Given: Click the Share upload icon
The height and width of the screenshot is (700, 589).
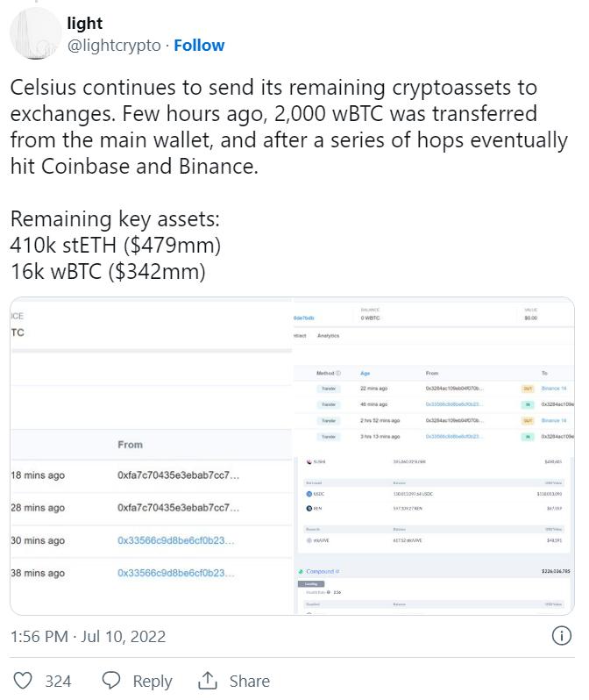Looking at the screenshot, I should click(x=208, y=681).
